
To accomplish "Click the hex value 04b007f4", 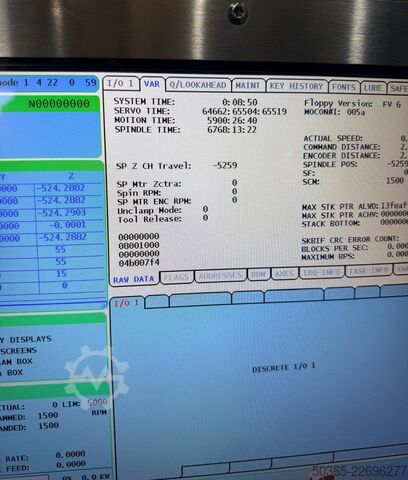I will coord(139,263).
